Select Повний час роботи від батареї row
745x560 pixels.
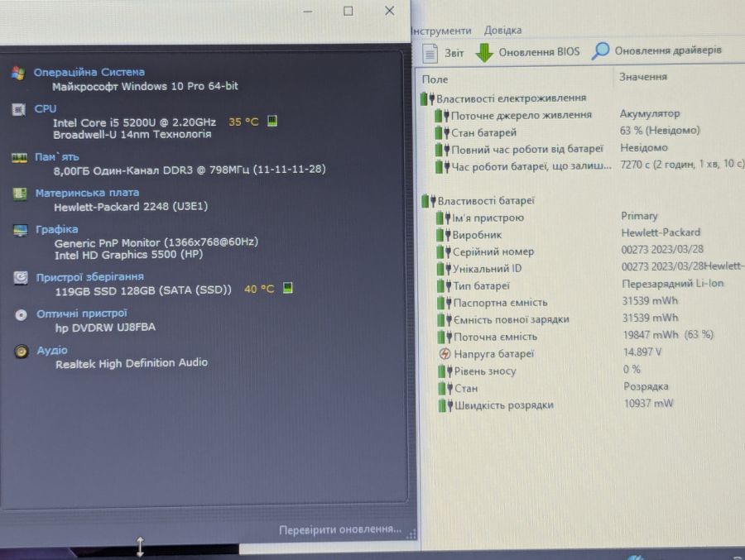pos(589,149)
